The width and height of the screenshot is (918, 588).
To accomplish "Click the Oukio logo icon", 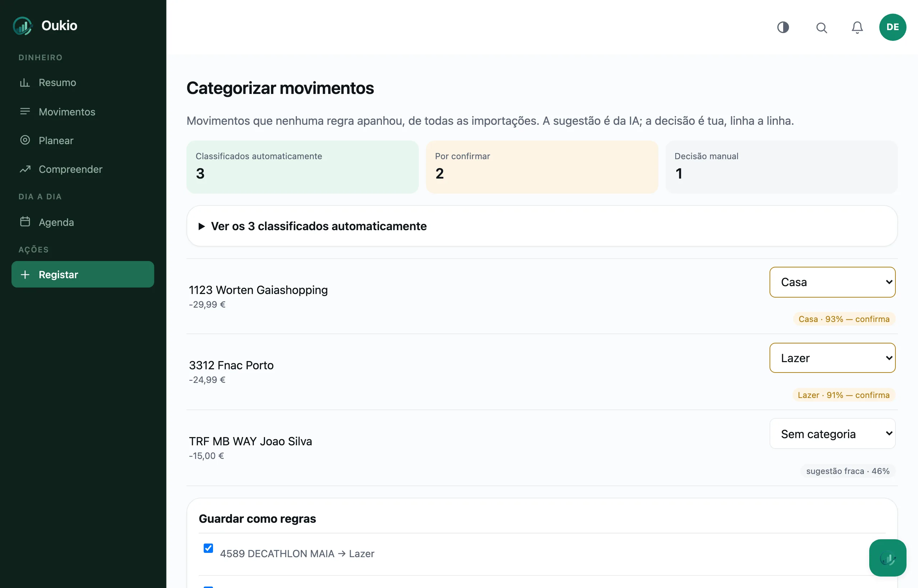I will [23, 26].
